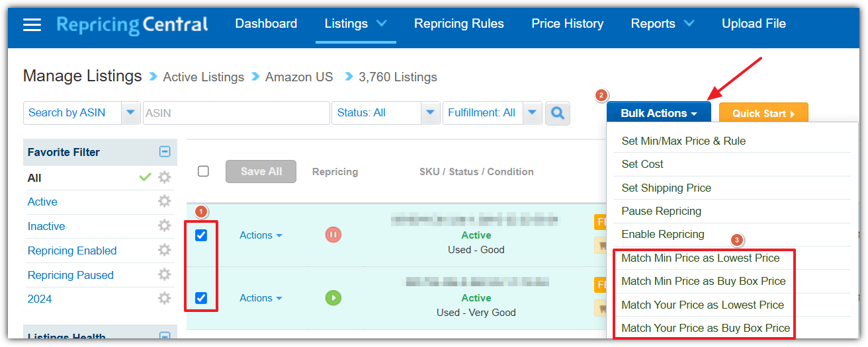Open gear settings for Repricing Paused filter

(x=164, y=275)
